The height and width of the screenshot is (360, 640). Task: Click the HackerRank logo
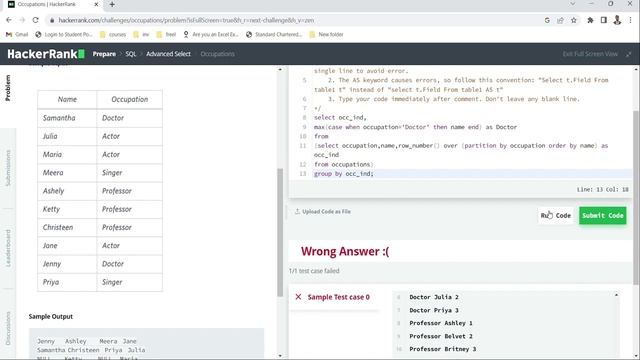pyautogui.click(x=46, y=54)
